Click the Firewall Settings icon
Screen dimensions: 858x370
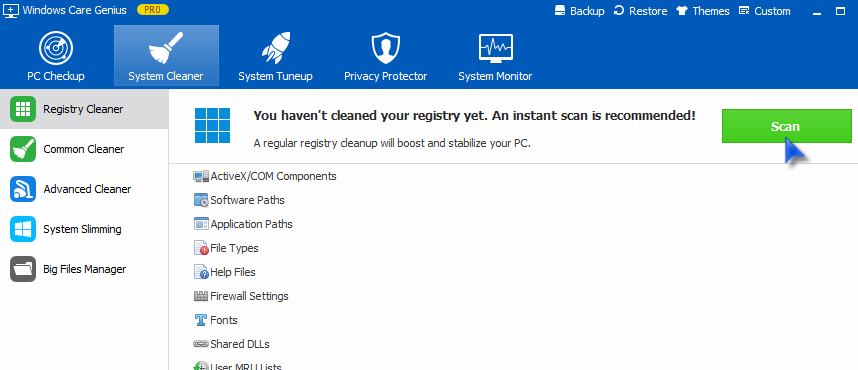(x=201, y=296)
